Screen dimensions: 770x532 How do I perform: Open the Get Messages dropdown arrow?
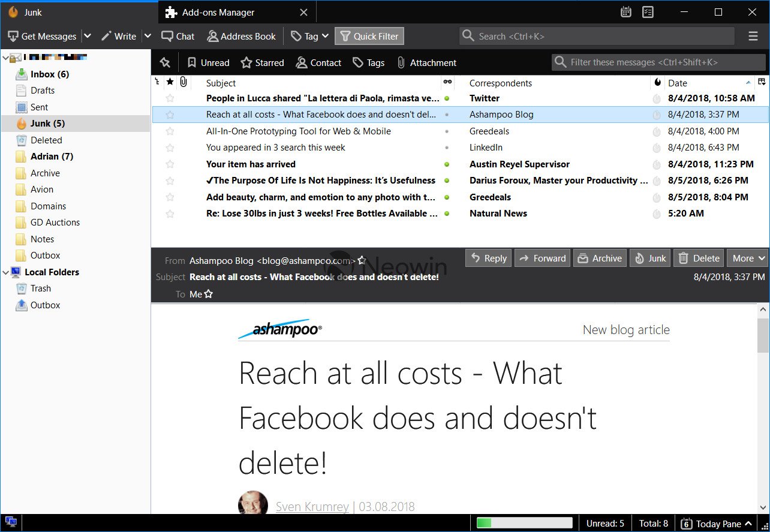click(87, 36)
